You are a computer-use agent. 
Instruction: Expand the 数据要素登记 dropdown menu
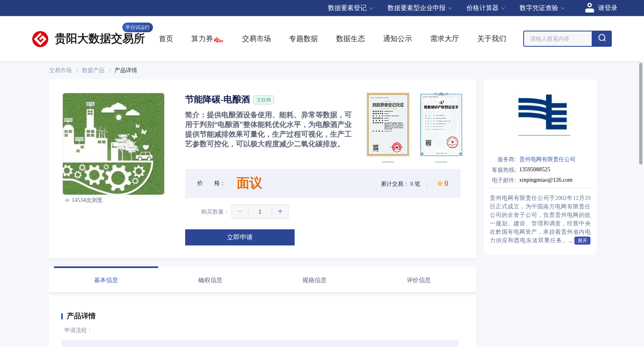(351, 8)
